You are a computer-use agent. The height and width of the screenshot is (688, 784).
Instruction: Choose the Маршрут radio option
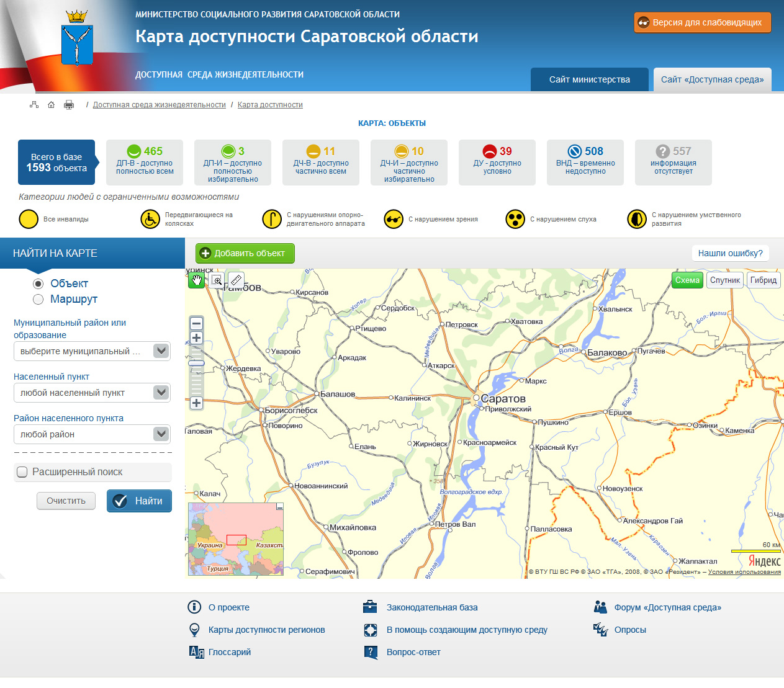tap(38, 300)
